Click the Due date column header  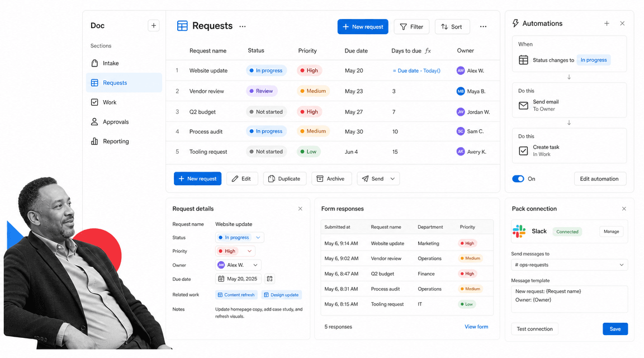click(356, 50)
